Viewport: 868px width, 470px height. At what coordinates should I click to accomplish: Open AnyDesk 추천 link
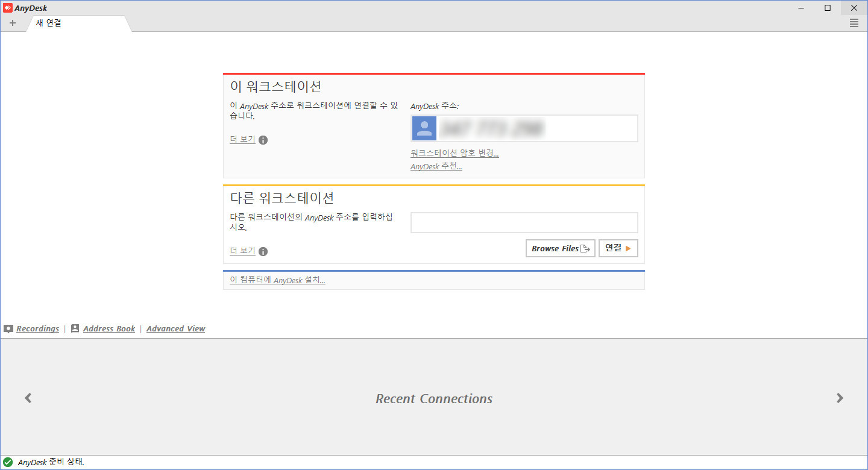point(436,166)
